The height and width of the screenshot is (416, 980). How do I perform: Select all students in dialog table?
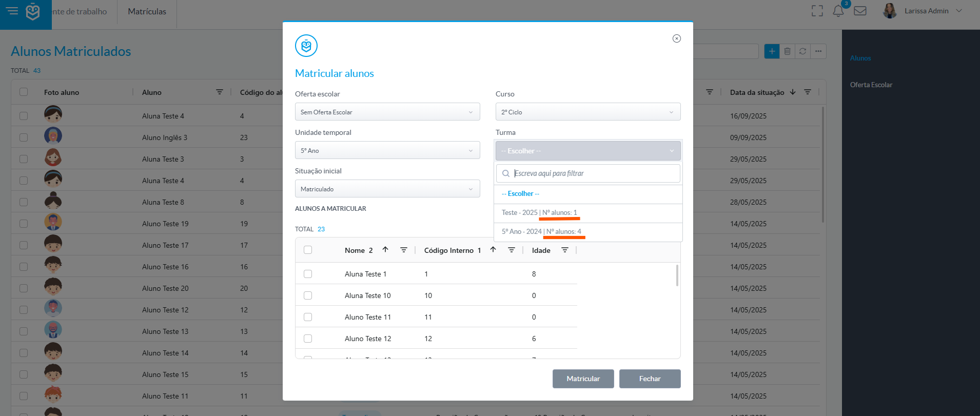(x=308, y=250)
